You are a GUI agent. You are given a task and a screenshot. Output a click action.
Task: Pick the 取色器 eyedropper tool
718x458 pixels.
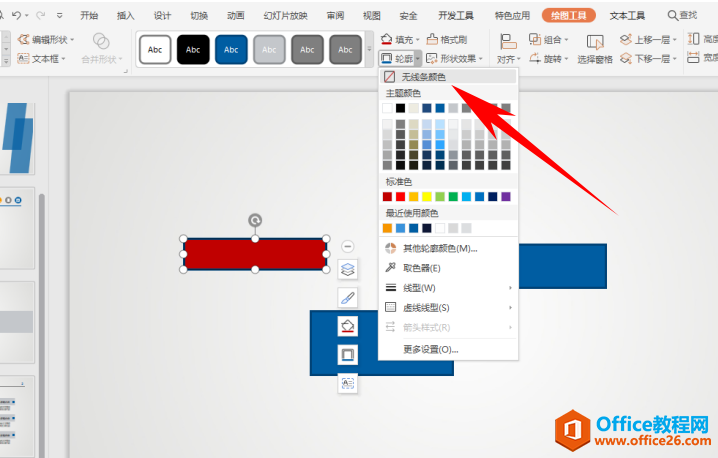click(421, 268)
